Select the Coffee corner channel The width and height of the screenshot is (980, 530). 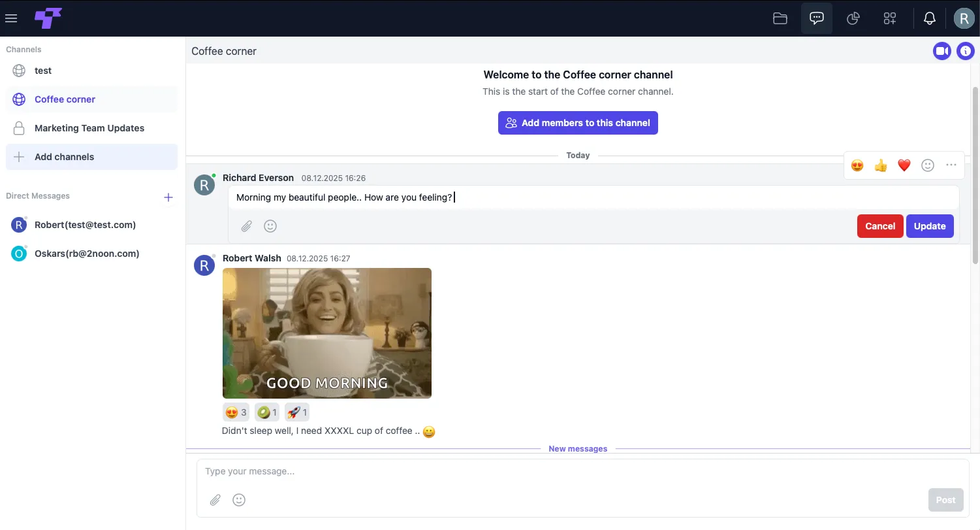91,99
